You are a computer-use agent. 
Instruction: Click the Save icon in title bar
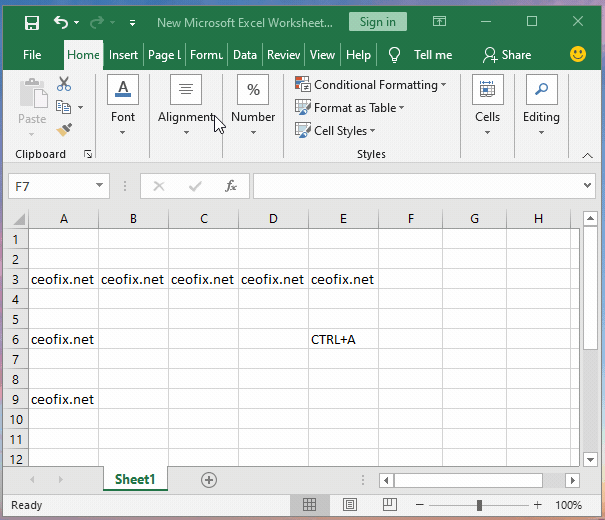click(x=32, y=23)
